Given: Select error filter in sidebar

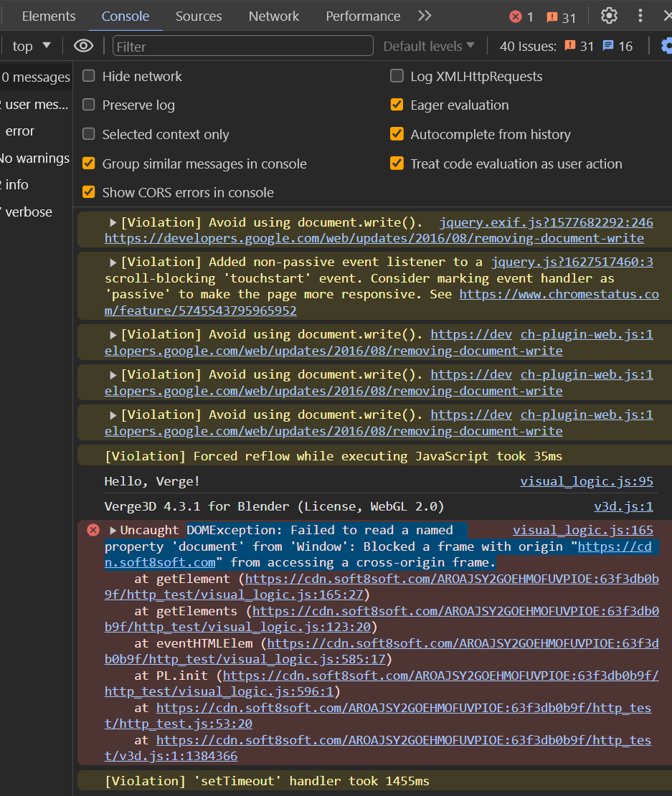Looking at the screenshot, I should [x=36, y=131].
